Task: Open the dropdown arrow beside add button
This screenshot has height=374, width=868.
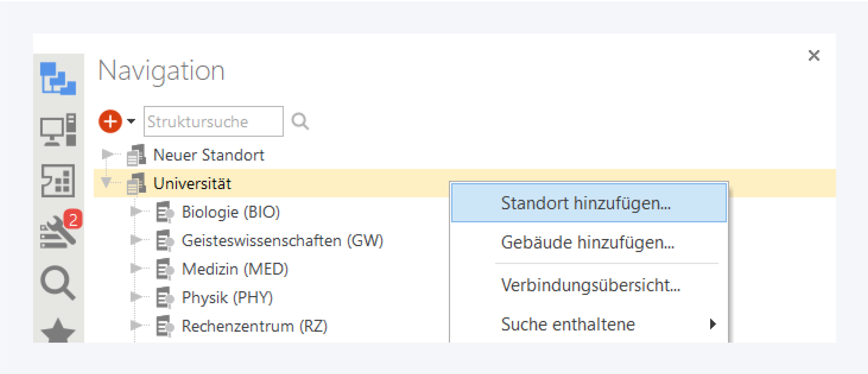Action: coord(131,121)
